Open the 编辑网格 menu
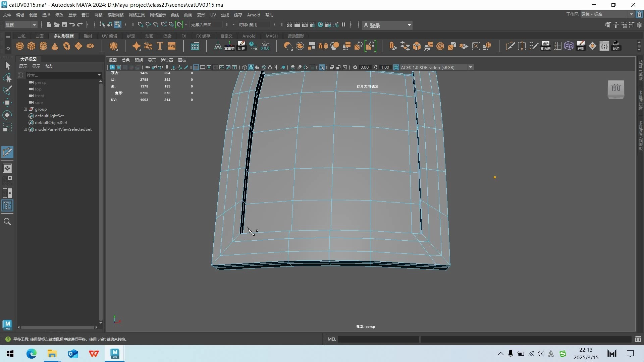644x362 pixels. pos(115,15)
